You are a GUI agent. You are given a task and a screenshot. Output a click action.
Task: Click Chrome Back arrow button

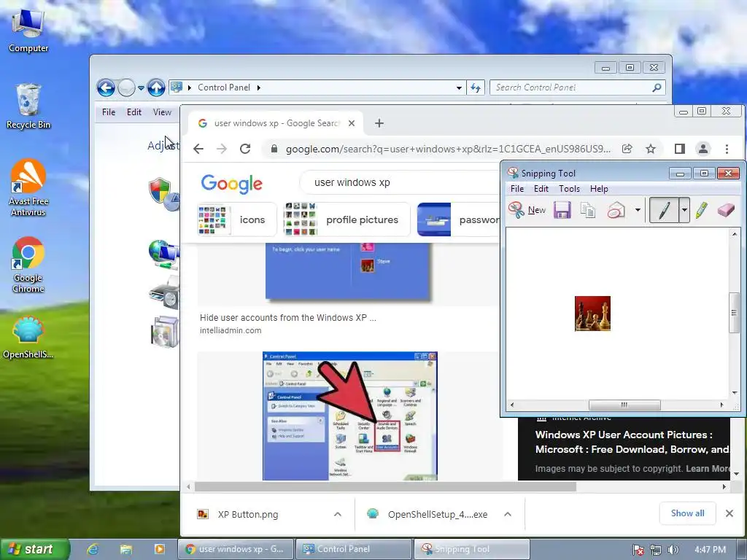click(x=198, y=149)
